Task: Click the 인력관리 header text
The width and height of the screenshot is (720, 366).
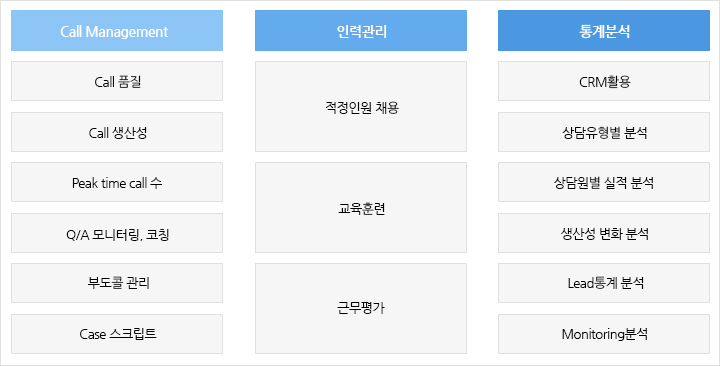Action: pyautogui.click(x=362, y=31)
